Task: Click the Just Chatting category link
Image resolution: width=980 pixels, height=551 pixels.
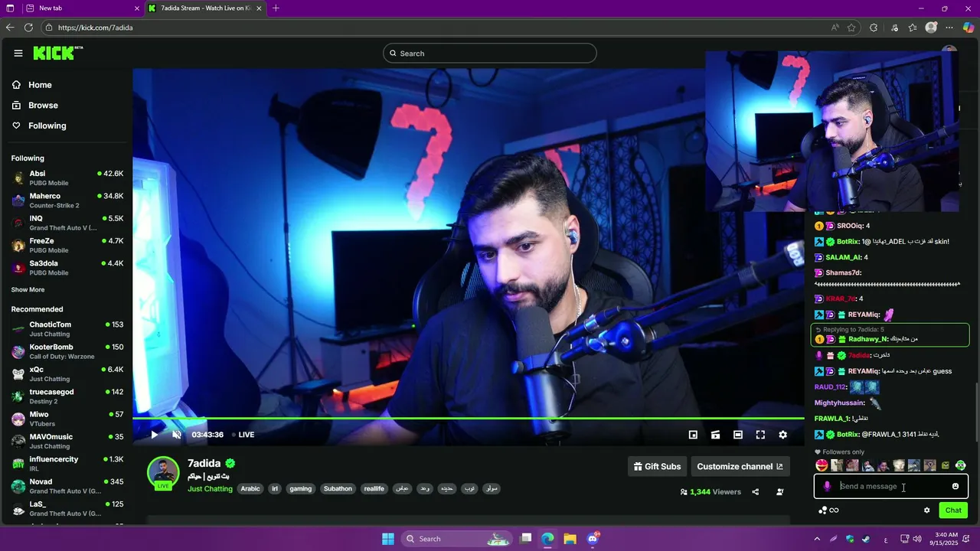Action: coord(210,488)
